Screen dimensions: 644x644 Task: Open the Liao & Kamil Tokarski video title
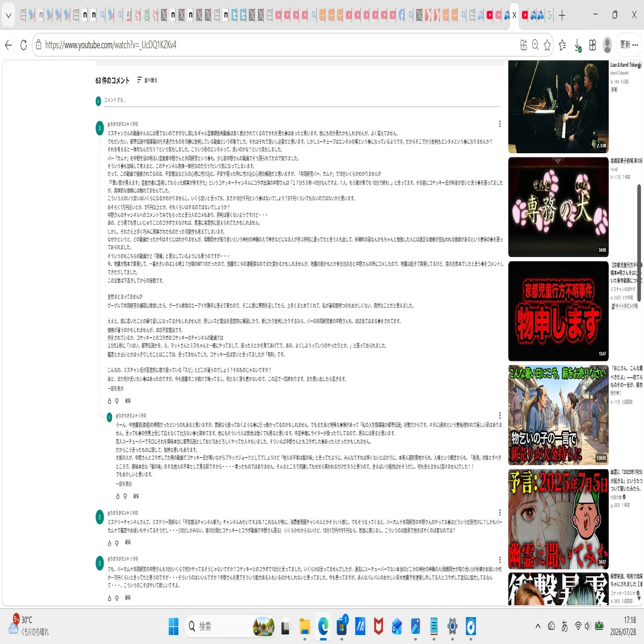[x=626, y=65]
